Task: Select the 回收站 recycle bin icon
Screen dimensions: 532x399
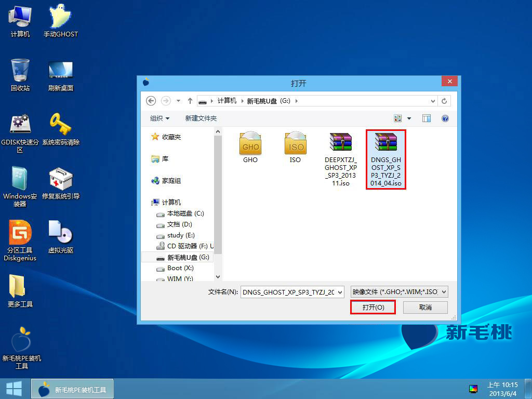Action: (20, 75)
